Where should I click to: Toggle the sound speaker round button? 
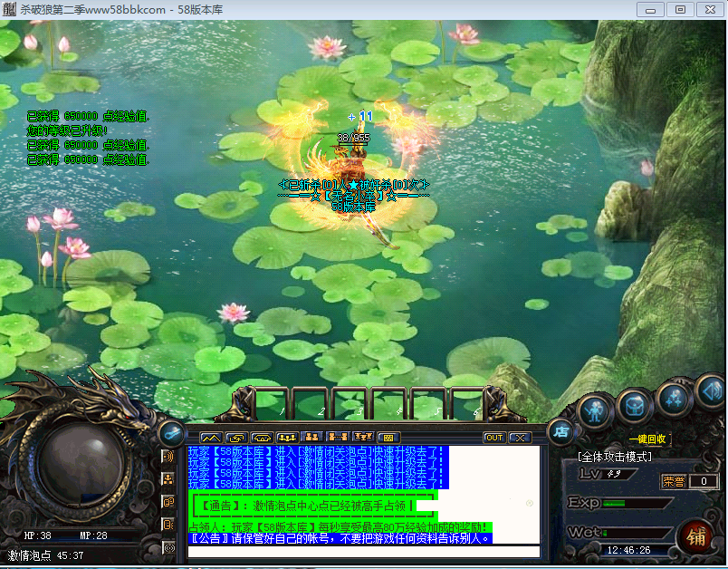pyautogui.click(x=712, y=393)
